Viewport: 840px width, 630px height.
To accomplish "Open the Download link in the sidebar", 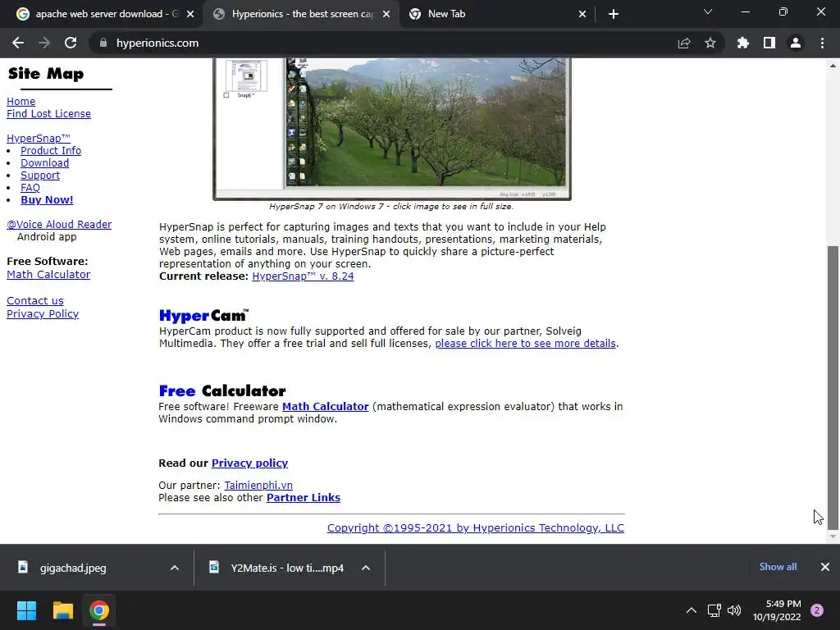I will [x=44, y=163].
